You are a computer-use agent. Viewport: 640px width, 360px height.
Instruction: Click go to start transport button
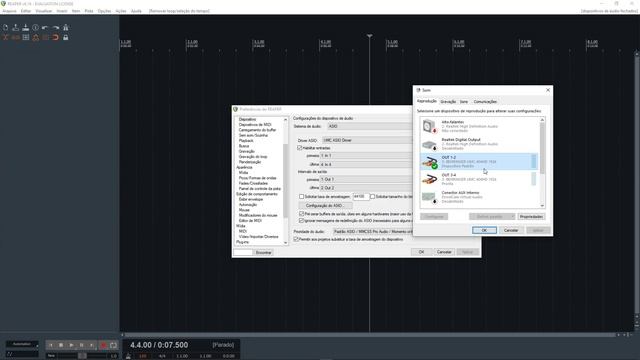(51, 345)
